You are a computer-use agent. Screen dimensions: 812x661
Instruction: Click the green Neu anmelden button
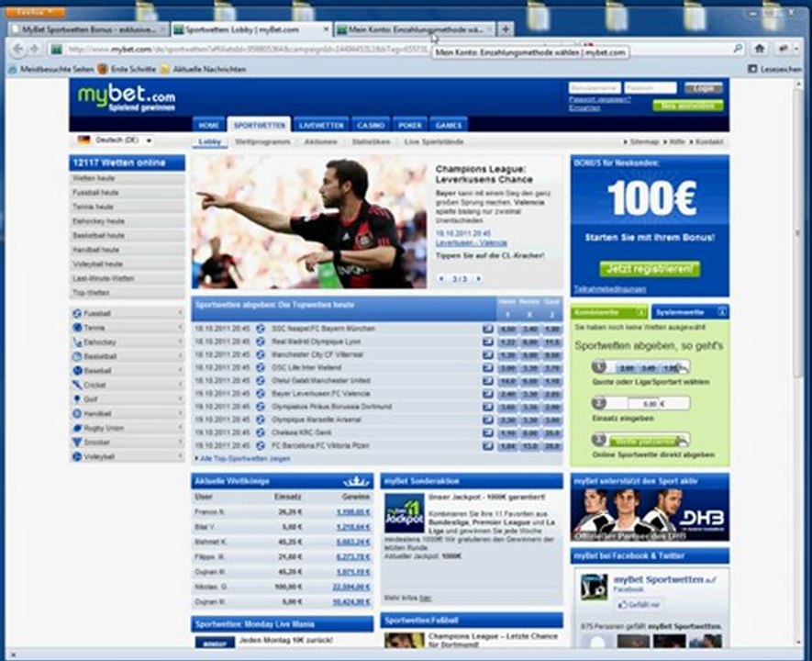tap(688, 106)
